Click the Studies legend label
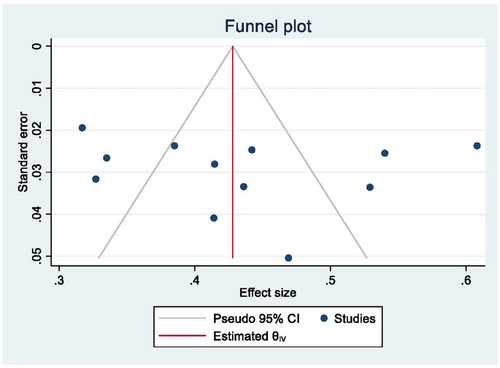Image resolution: width=500 pixels, height=368 pixels. point(355,319)
